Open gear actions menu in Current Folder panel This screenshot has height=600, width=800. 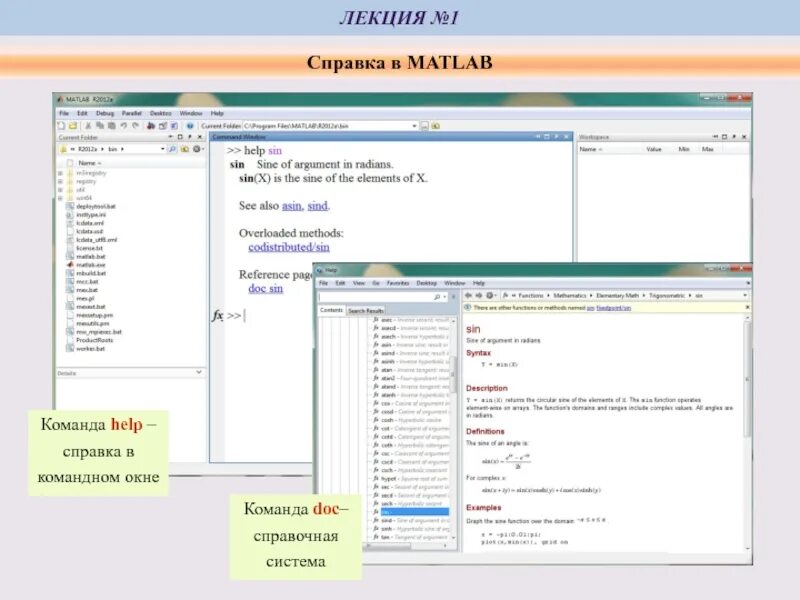coord(197,149)
